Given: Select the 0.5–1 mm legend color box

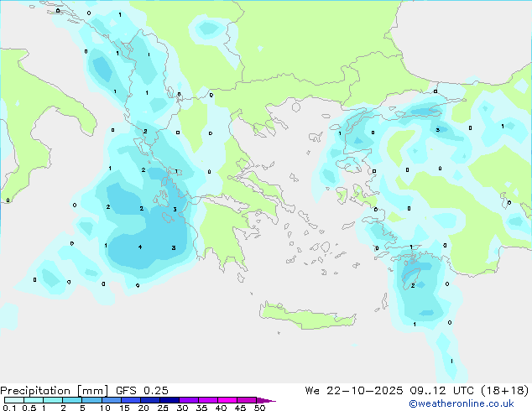Looking at the screenshot, I should (34, 400).
